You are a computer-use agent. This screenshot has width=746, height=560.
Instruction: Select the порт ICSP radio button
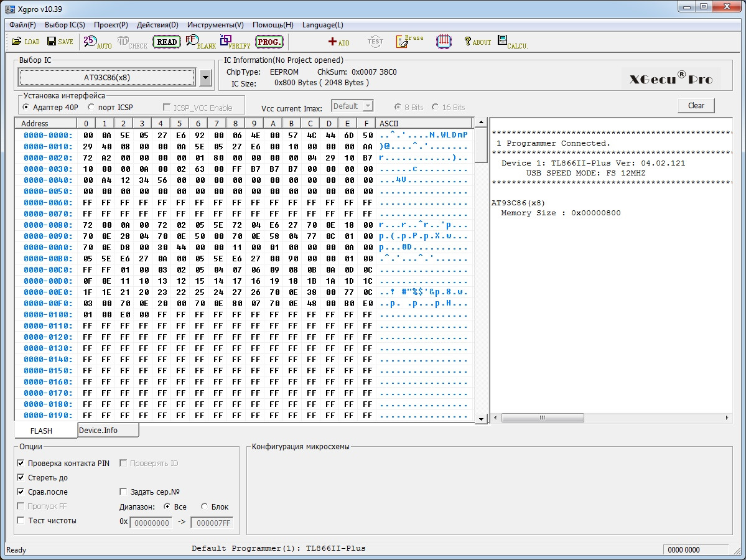[91, 108]
